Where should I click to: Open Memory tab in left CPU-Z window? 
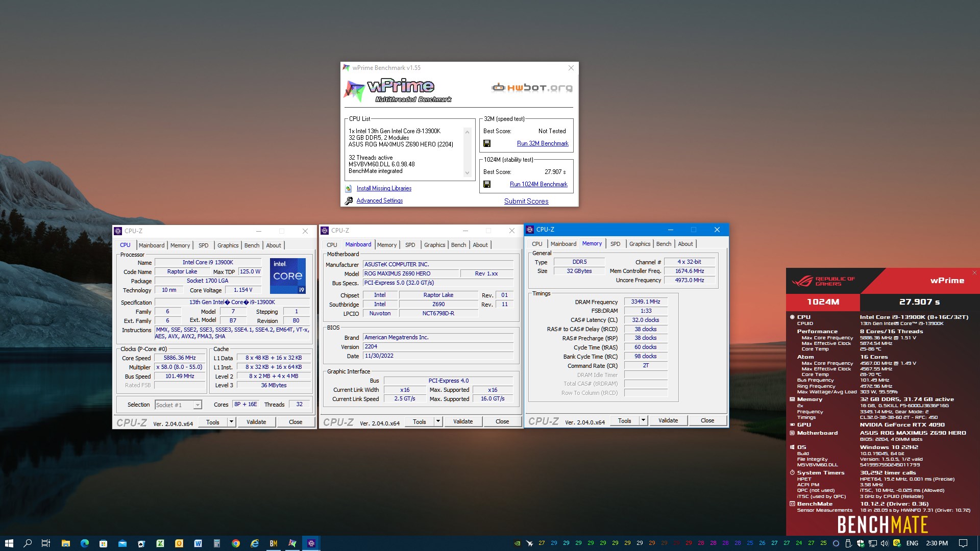[180, 245]
